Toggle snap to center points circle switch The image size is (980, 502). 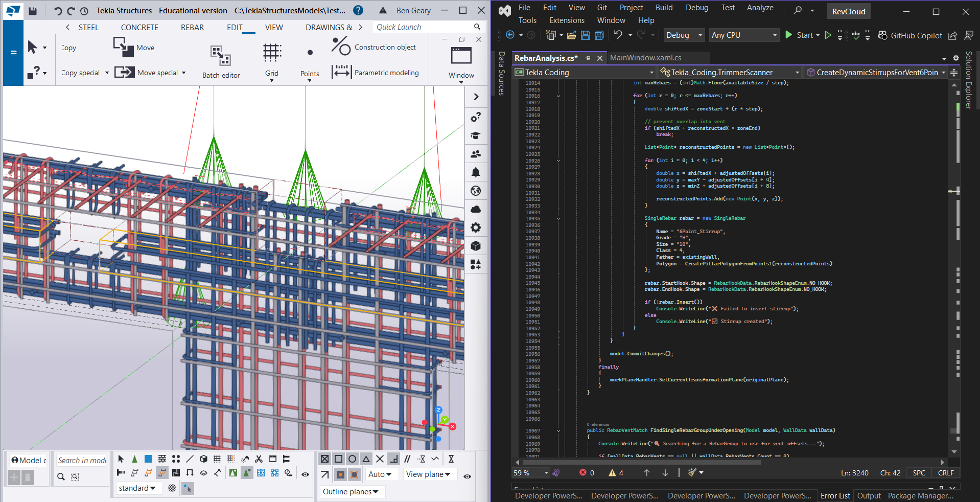352,459
